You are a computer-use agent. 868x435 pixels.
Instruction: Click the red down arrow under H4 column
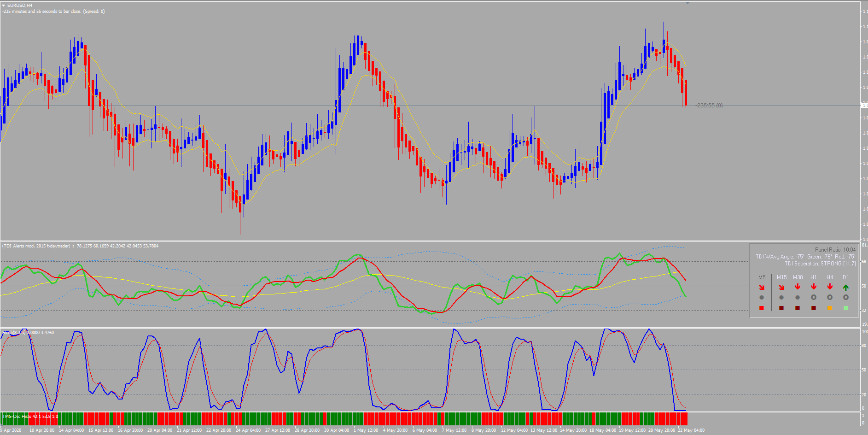tap(830, 287)
